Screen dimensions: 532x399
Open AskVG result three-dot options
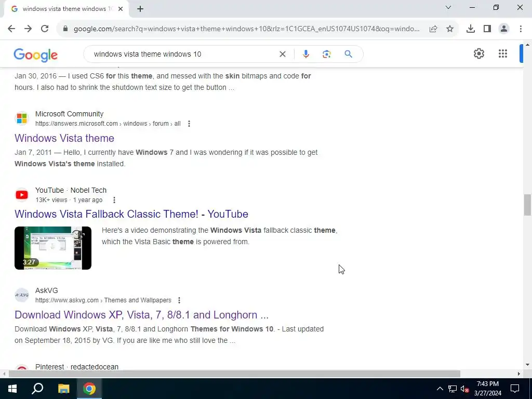pyautogui.click(x=179, y=300)
